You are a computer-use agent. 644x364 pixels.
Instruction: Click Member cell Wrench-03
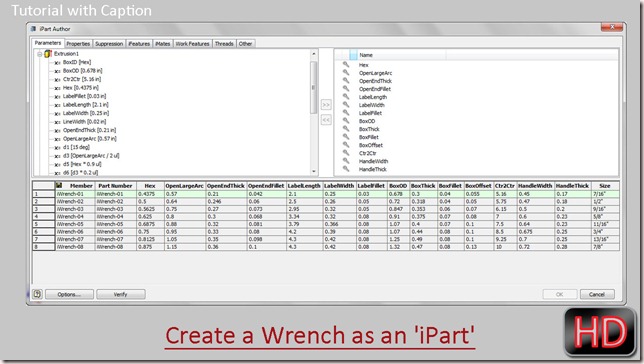75,209
